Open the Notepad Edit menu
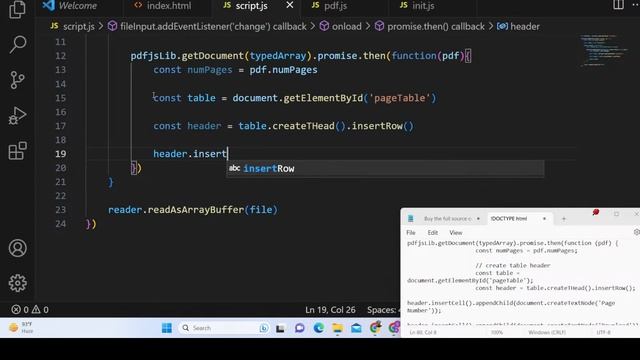Image resolution: width=640 pixels, height=360 pixels. [433, 233]
